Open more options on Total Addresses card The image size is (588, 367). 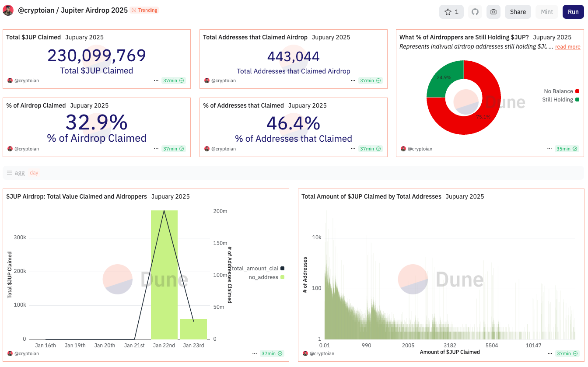[x=353, y=80]
